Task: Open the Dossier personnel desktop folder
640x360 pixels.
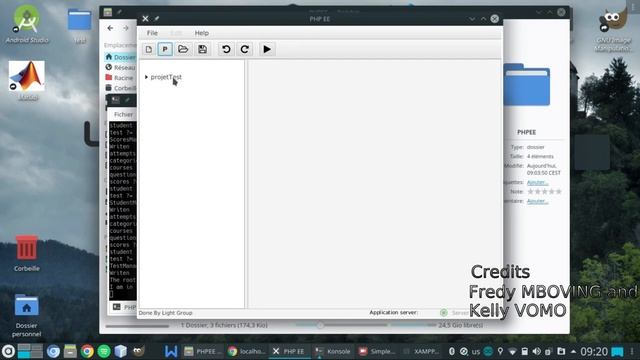Action: click(27, 315)
